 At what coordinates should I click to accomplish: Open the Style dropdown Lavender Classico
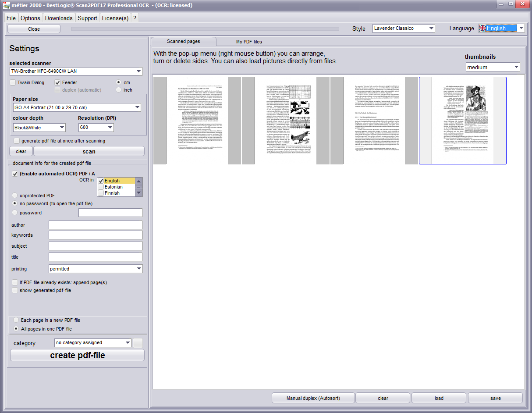(x=404, y=28)
